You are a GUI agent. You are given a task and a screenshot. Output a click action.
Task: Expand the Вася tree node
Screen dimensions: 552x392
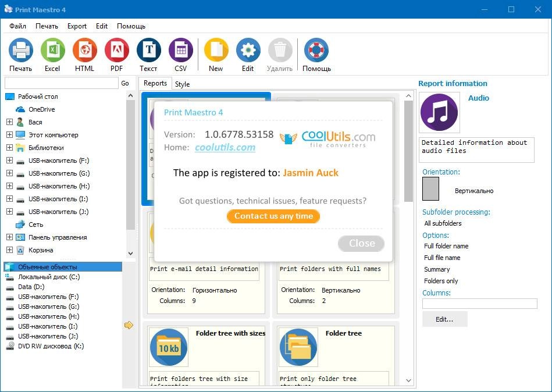point(9,122)
